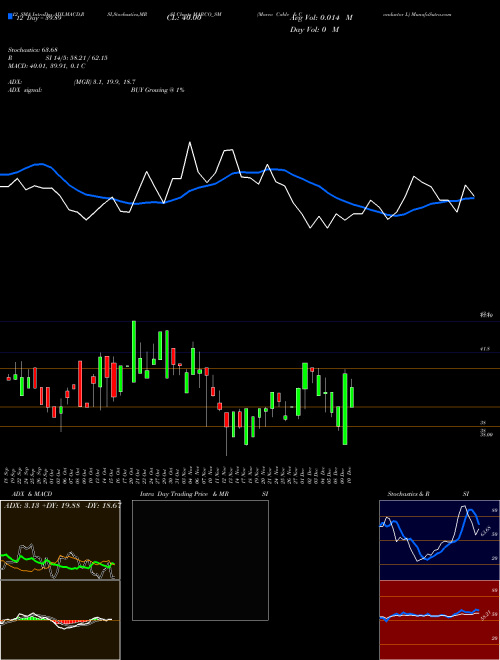Open the blue Stochastics chart panel
Viewport: 500px width, 660px height.
tap(439, 540)
